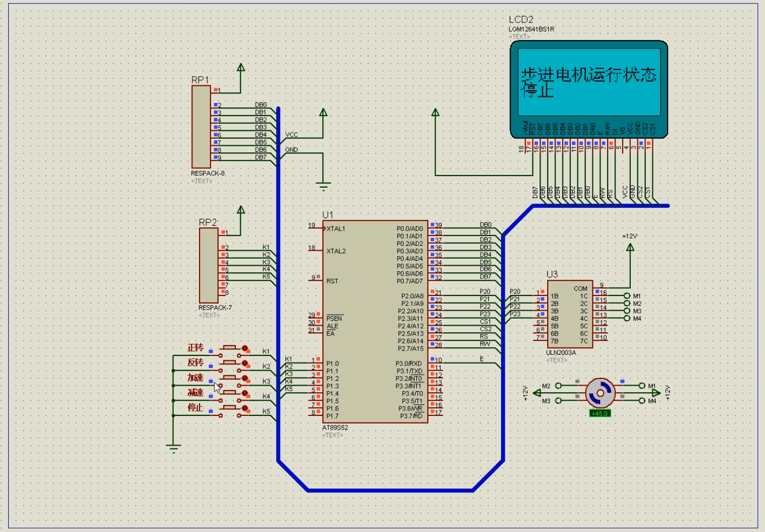Push the 正转 (forward) button switch

point(229,348)
